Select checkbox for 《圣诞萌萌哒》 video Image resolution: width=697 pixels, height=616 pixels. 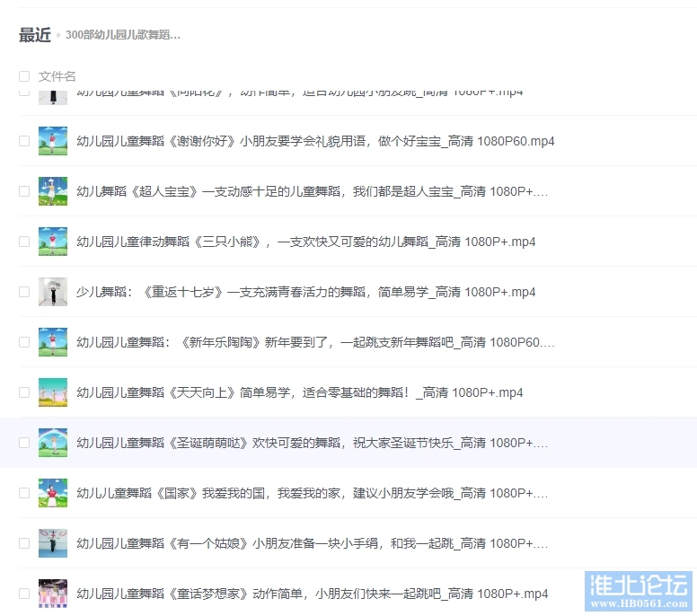tap(24, 443)
